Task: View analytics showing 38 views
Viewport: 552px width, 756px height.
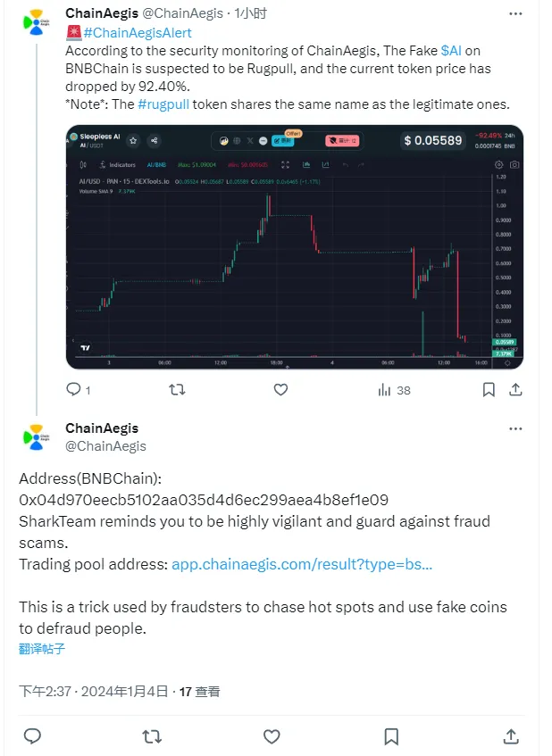Action: point(386,389)
